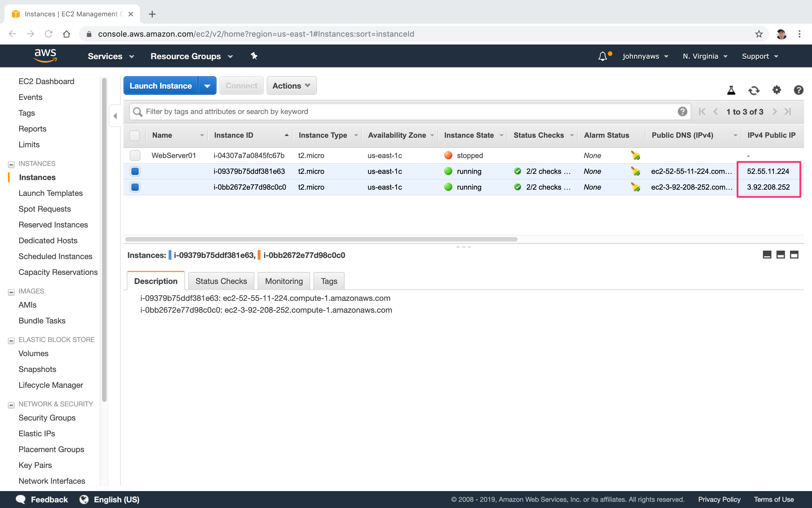Switch to the Description tab
The image size is (812, 508).
(x=156, y=281)
